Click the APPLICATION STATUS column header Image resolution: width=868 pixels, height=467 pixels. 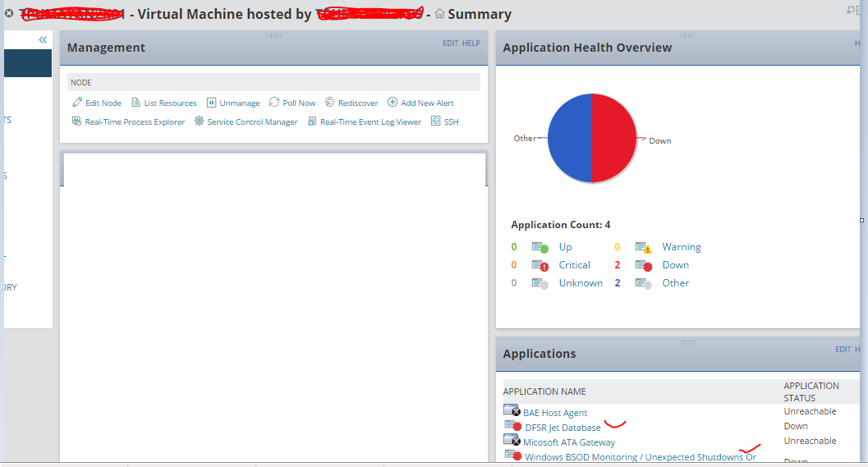pyautogui.click(x=811, y=391)
